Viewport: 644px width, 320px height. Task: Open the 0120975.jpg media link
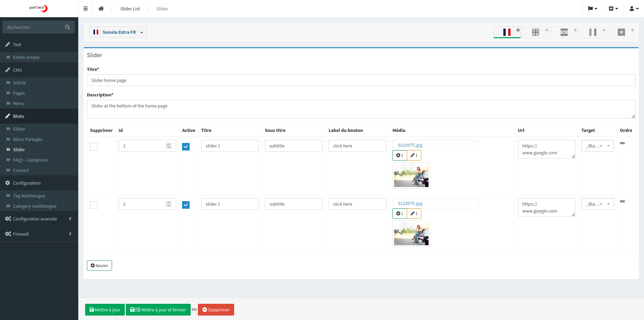410,145
